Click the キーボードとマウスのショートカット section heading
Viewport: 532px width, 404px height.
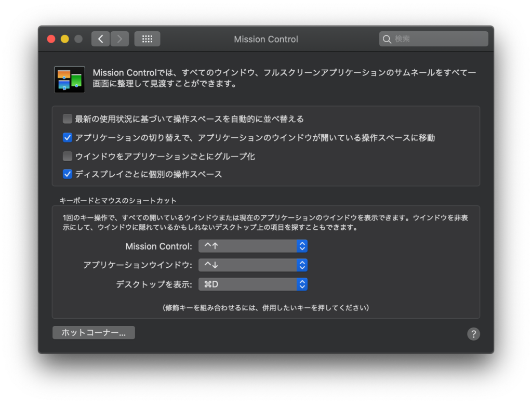[x=118, y=201]
